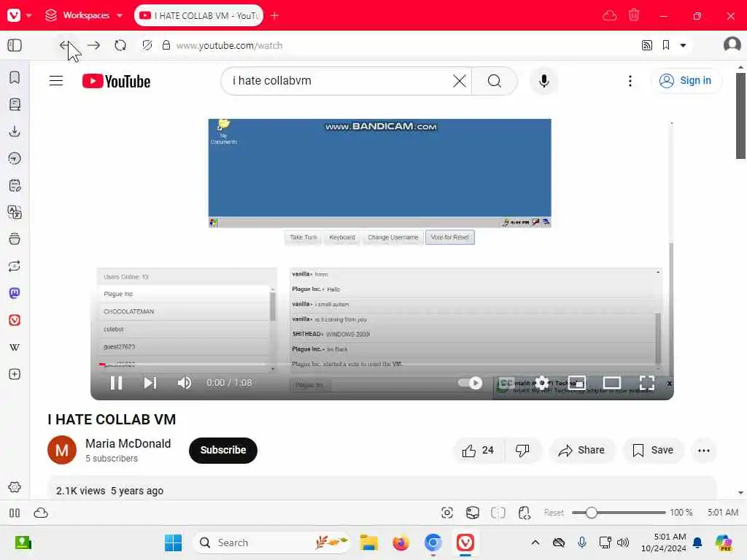Image resolution: width=747 pixels, height=560 pixels.
Task: Go back to previous page
Action: coord(65,45)
